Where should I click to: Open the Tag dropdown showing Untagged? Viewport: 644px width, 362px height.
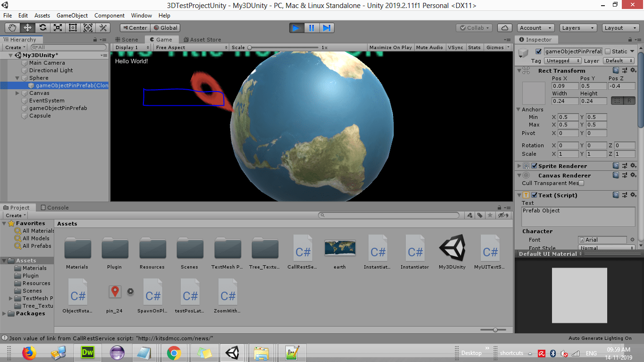[563, 61]
